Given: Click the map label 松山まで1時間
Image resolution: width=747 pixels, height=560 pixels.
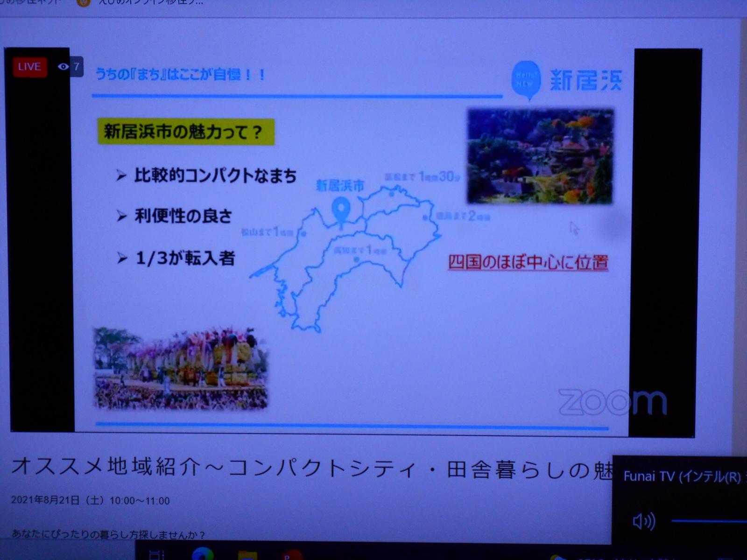Looking at the screenshot, I should (268, 231).
